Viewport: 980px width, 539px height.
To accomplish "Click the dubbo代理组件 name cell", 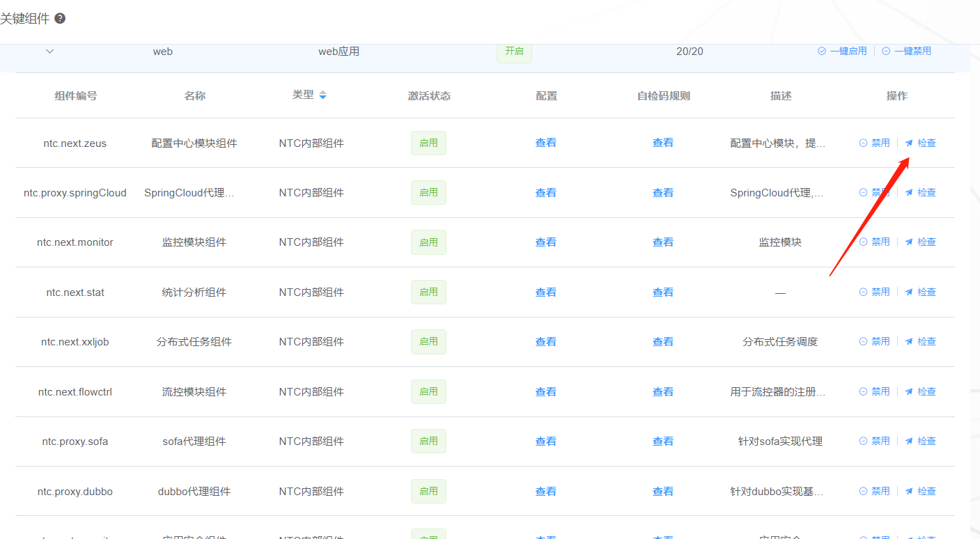I will tap(194, 492).
